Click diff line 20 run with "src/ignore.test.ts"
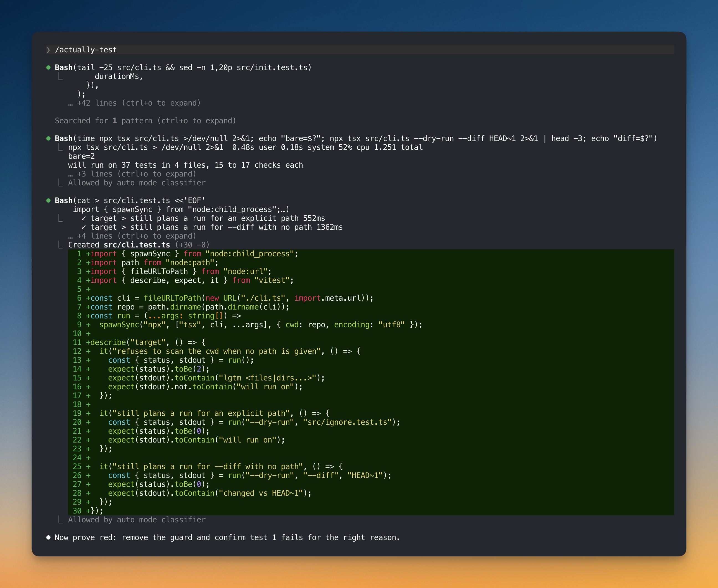Image resolution: width=718 pixels, height=588 pixels. point(371,422)
